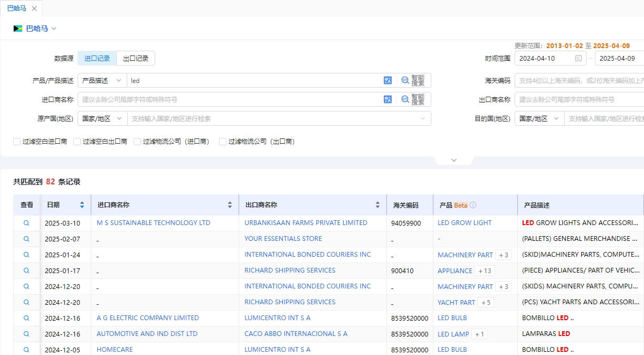
Task: View details of RICHARD SHIPPING SERVICES 2024-12-20 record
Action: tap(26, 302)
